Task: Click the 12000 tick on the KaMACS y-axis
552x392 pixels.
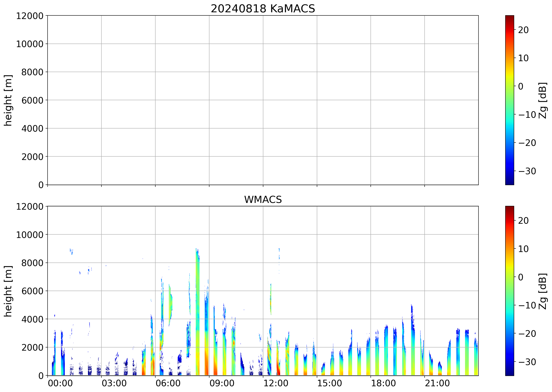Action: pyautogui.click(x=30, y=16)
